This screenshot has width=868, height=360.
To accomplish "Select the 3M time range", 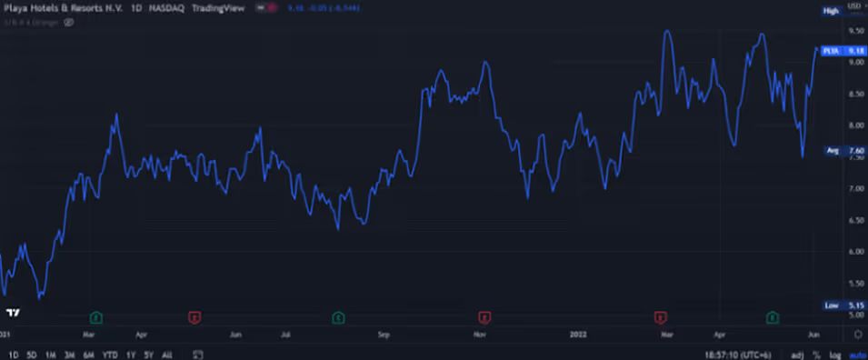I will (x=69, y=355).
